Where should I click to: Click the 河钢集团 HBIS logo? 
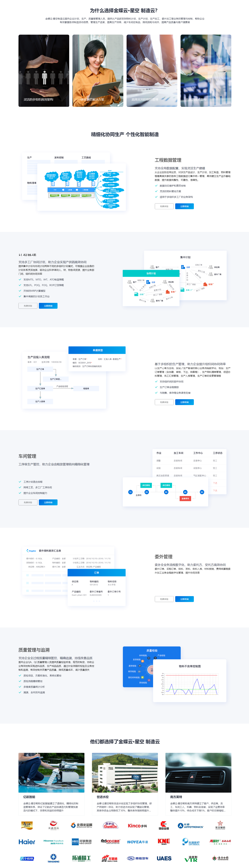[81, 841]
